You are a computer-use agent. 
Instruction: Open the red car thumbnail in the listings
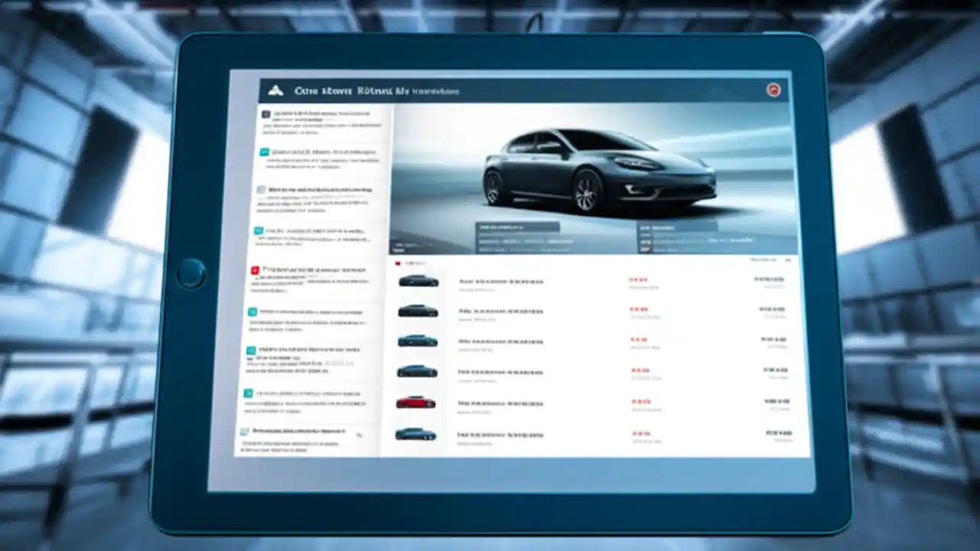(x=415, y=403)
